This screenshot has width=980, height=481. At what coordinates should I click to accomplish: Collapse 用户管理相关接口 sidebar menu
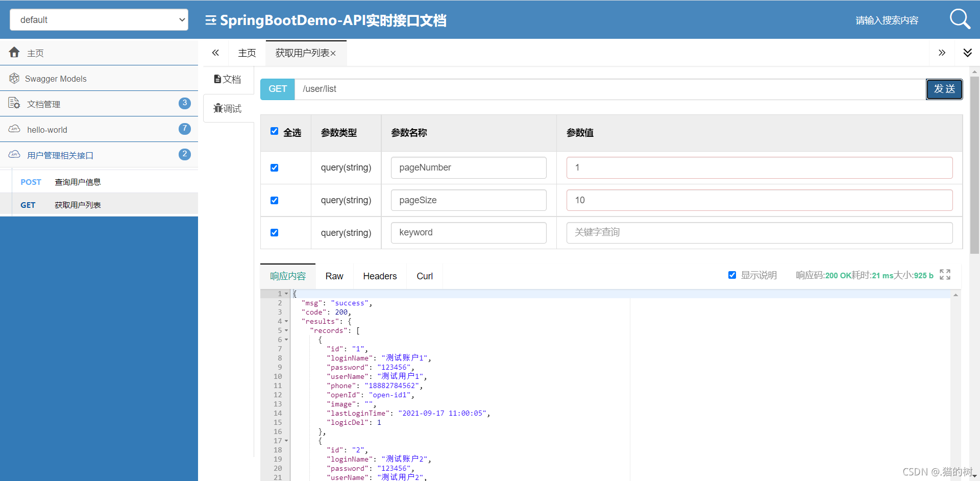pos(99,155)
